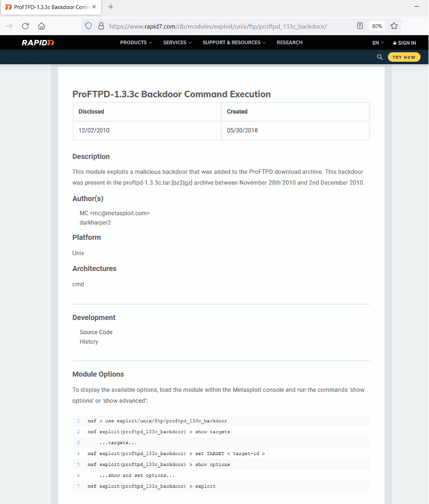Image resolution: width=429 pixels, height=504 pixels.
Task: Open the Source Code link
Action: click(x=96, y=332)
